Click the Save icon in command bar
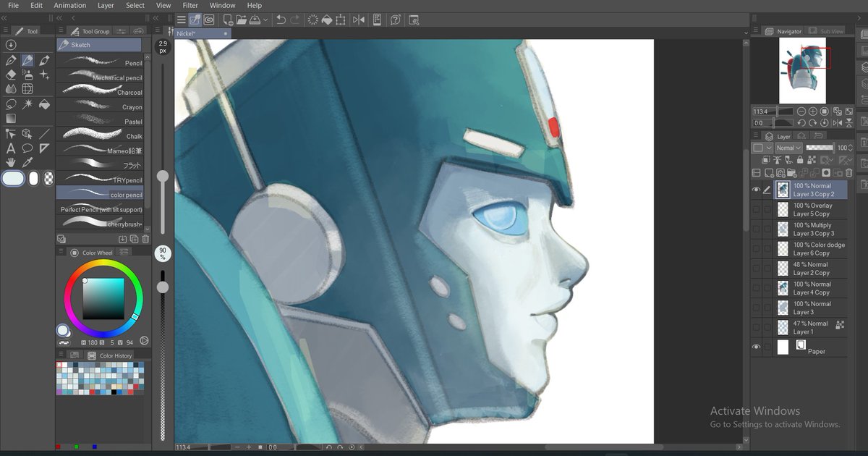The height and width of the screenshot is (456, 868). [x=255, y=20]
